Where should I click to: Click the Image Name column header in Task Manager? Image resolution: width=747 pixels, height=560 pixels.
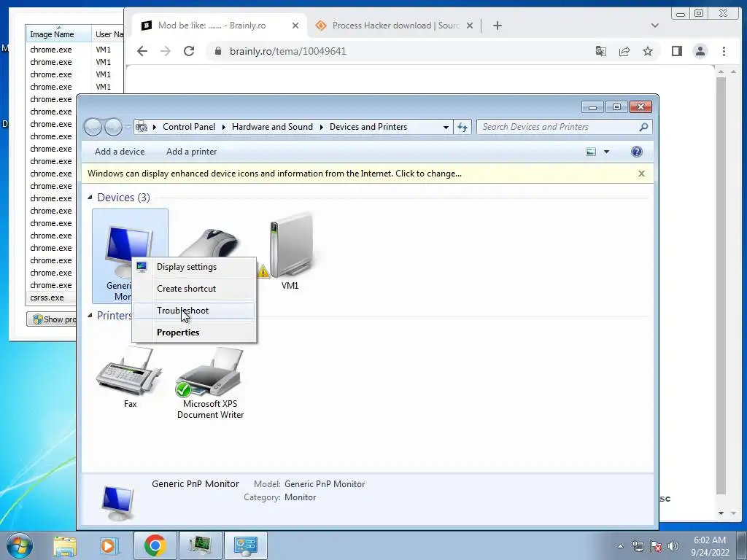pyautogui.click(x=58, y=34)
